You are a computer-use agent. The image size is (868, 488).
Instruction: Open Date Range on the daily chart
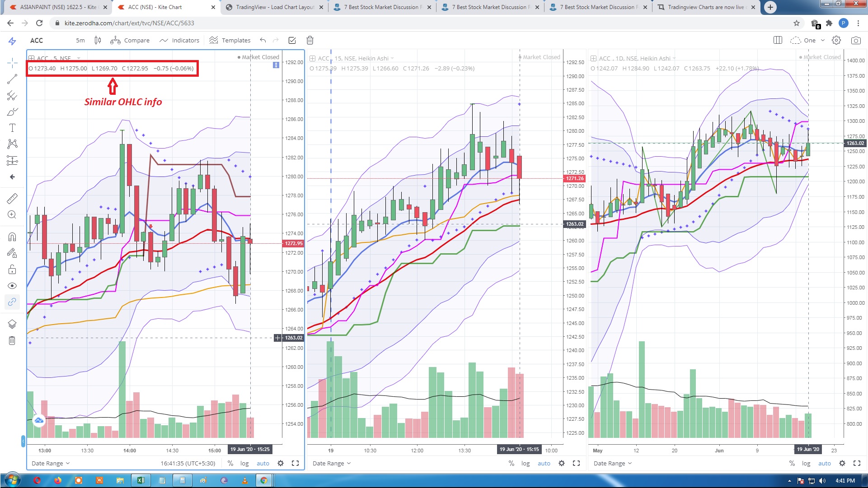613,463
